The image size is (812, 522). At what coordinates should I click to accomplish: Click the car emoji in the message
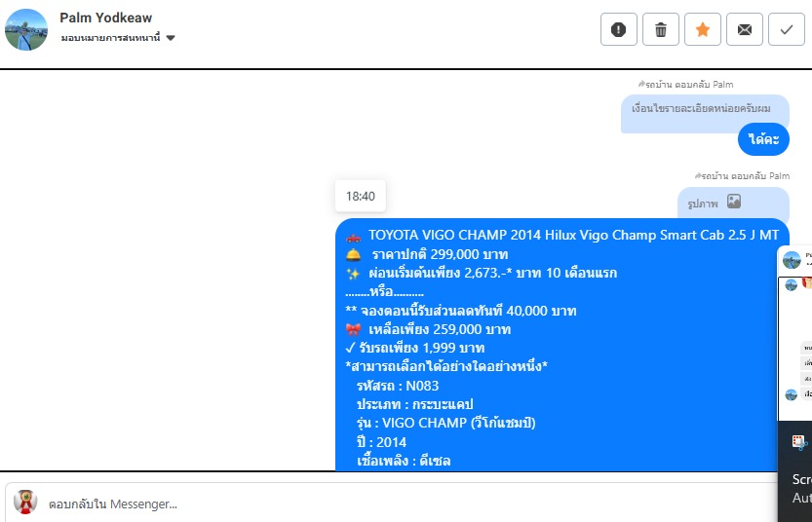pos(353,238)
